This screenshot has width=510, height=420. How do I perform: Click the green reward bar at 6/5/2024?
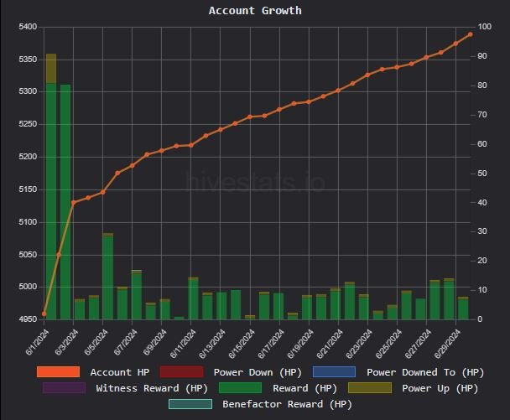click(x=108, y=277)
